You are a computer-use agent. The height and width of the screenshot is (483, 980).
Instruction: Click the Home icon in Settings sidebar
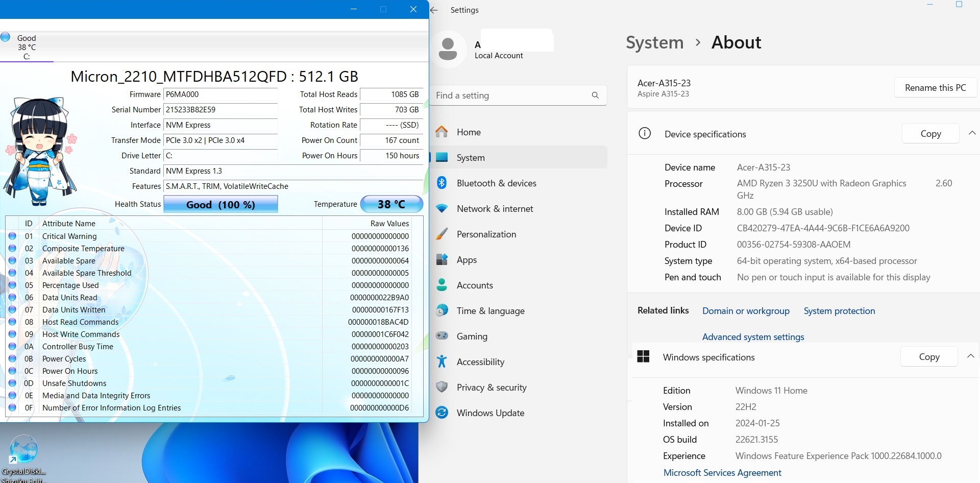[x=442, y=132]
